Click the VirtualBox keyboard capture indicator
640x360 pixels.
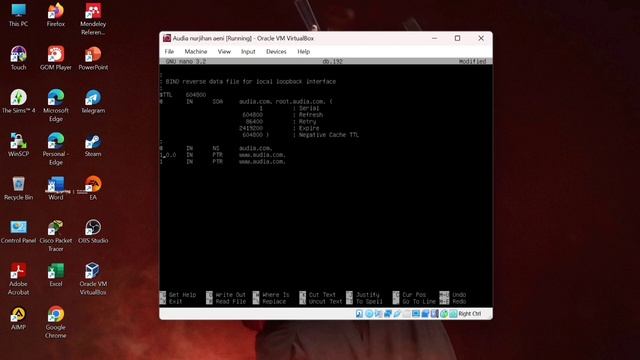(x=453, y=313)
